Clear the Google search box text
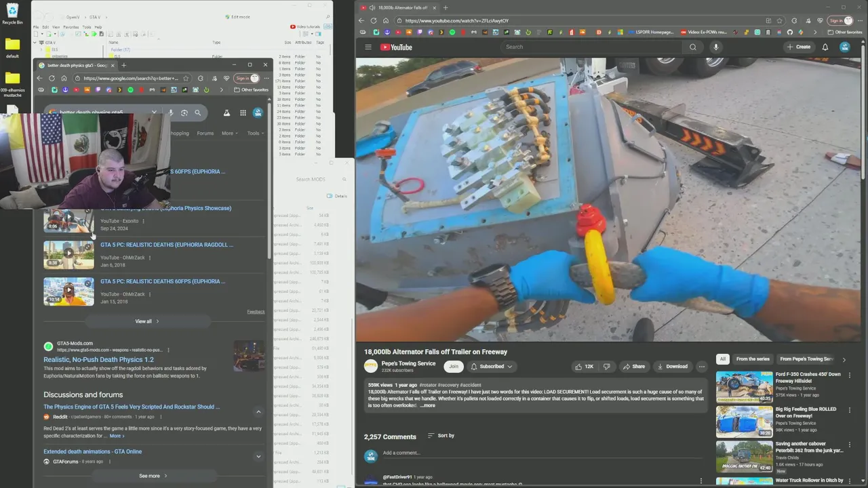The height and width of the screenshot is (488, 868). click(x=154, y=113)
